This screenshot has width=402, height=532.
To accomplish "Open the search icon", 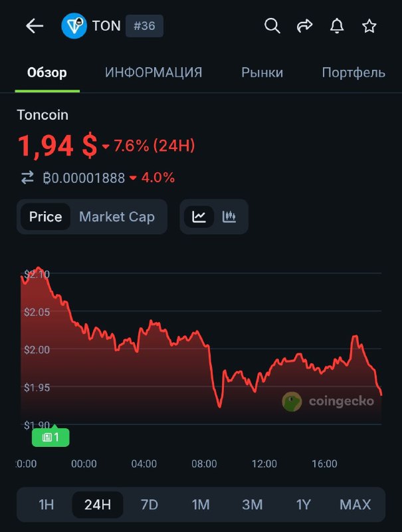I will coord(272,26).
